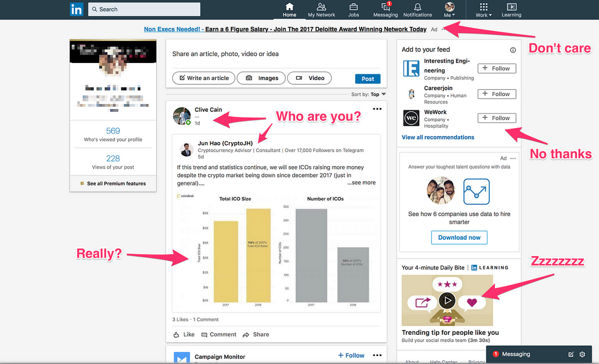Open the Careerjoin company name
This screenshot has width=599, height=364.
438,88
